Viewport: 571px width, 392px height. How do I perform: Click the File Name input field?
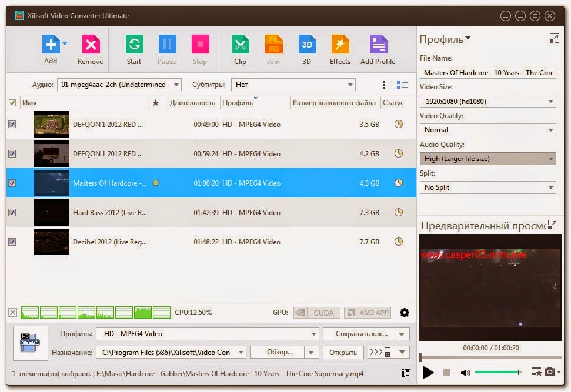point(488,73)
